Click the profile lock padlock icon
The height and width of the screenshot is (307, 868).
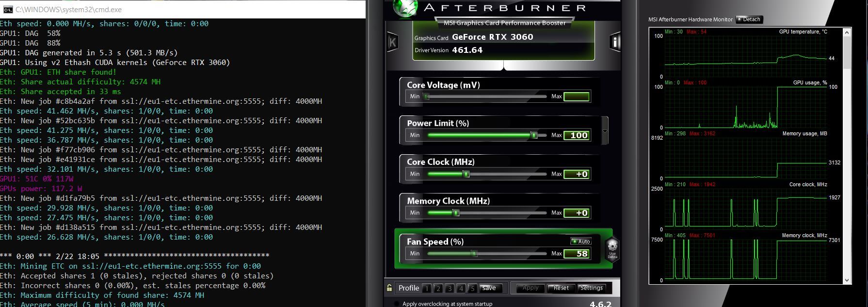coord(389,288)
